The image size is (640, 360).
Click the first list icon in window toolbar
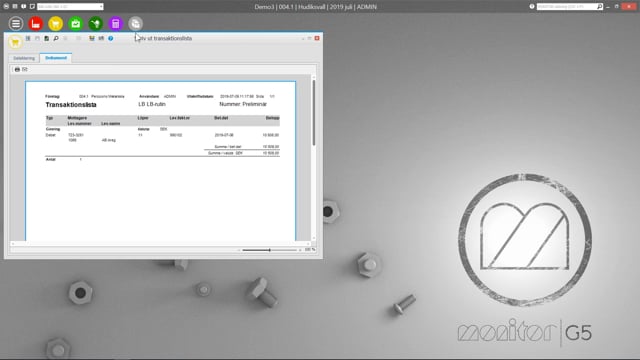tap(28, 38)
